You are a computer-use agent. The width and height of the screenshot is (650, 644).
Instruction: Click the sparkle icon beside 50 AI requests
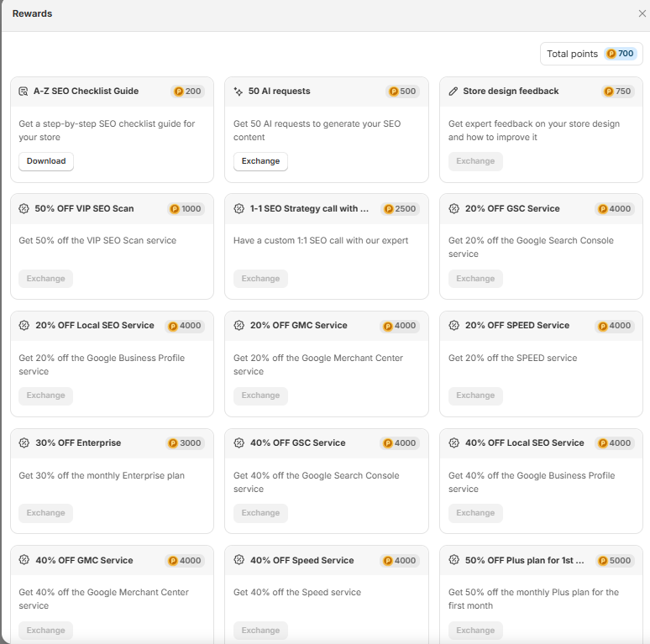coord(239,91)
